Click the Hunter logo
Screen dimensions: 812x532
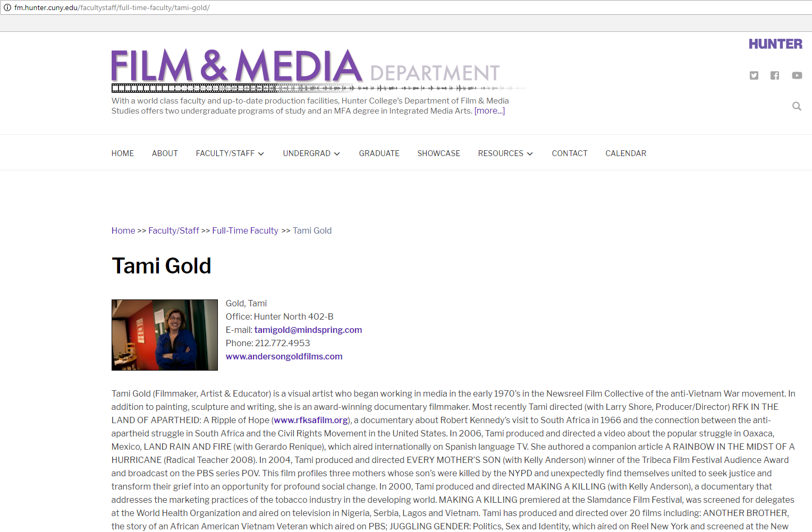pyautogui.click(x=775, y=44)
